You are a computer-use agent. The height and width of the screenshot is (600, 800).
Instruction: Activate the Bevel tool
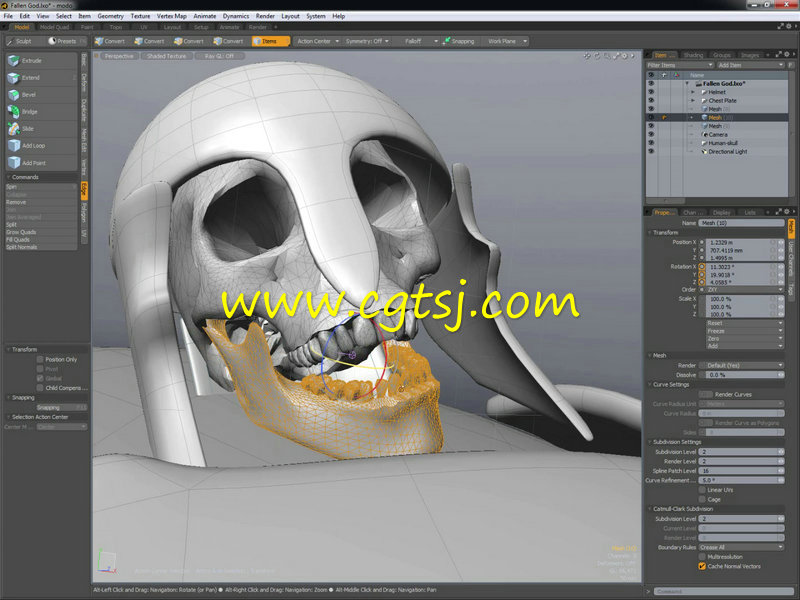point(41,94)
